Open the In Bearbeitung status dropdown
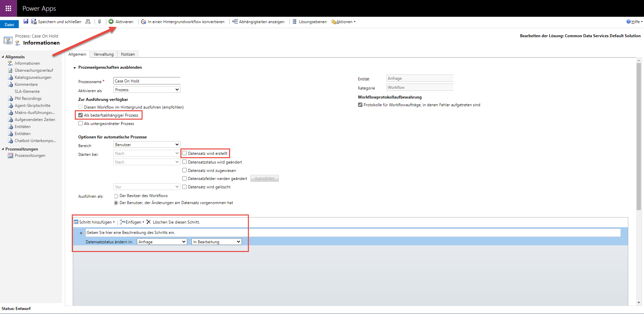Image resolution: width=644 pixels, height=314 pixels. [x=217, y=242]
